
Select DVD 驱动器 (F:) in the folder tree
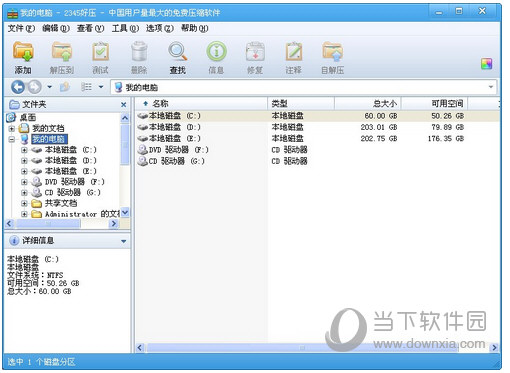(x=75, y=182)
